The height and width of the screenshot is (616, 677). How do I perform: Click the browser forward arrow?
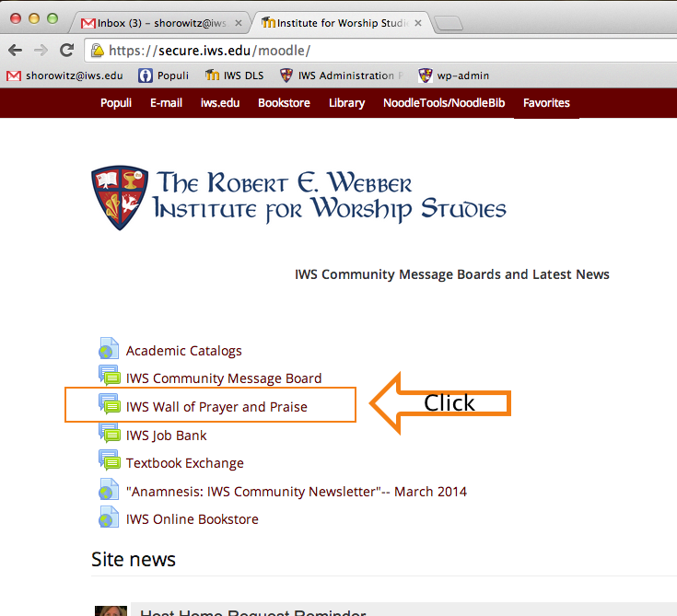(41, 51)
